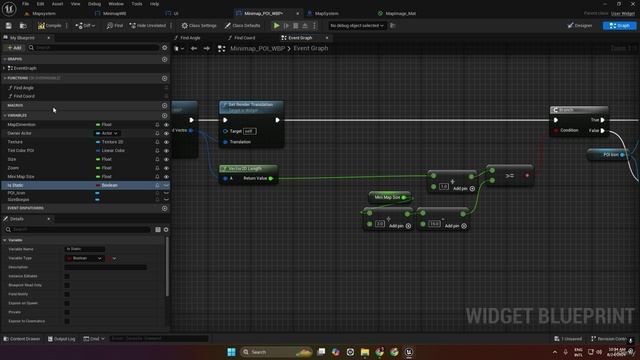The width and height of the screenshot is (640, 360).
Task: Click the Save icon in the toolbar
Action: 9,26
